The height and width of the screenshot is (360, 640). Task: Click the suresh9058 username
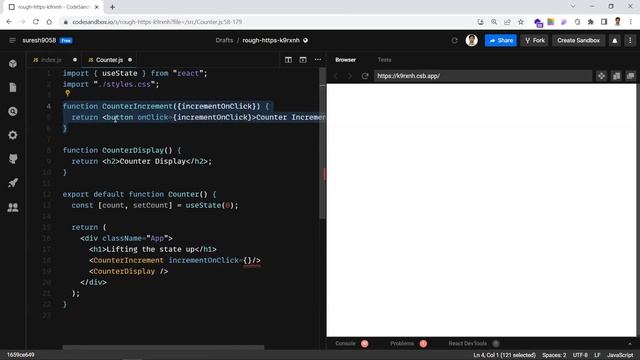pos(39,40)
